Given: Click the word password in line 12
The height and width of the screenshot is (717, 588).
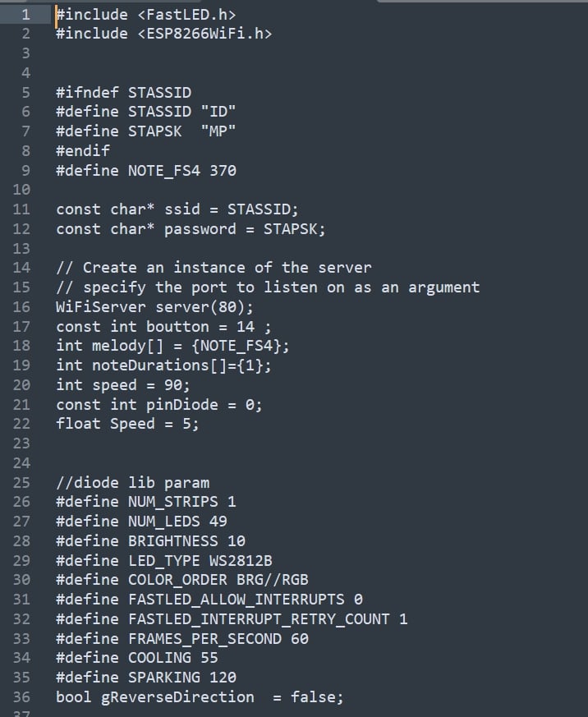Looking at the screenshot, I should pos(200,229).
